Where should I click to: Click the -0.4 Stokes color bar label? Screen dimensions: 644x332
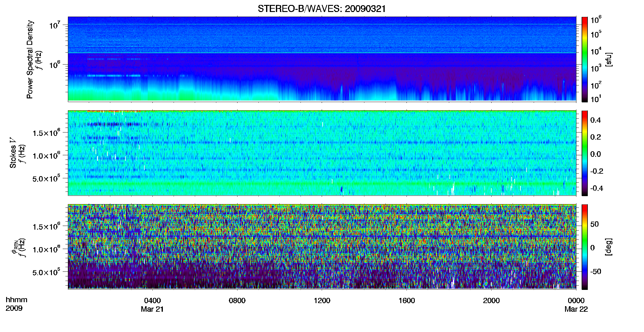coord(597,188)
